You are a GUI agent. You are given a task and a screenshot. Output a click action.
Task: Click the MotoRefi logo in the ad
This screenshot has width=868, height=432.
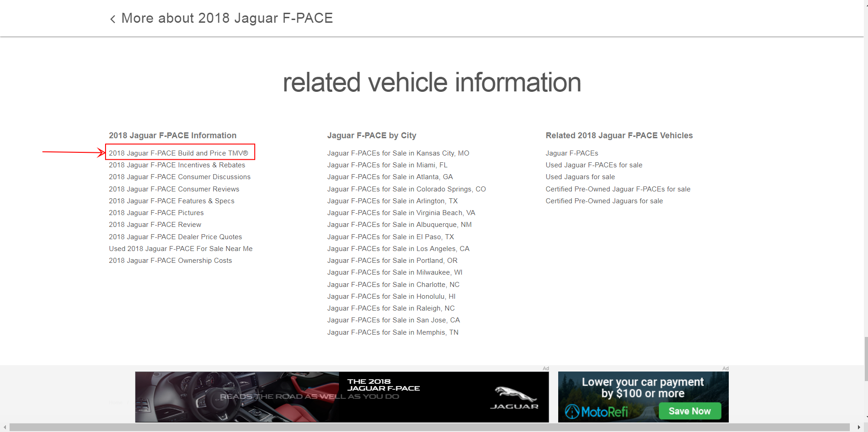coord(596,412)
